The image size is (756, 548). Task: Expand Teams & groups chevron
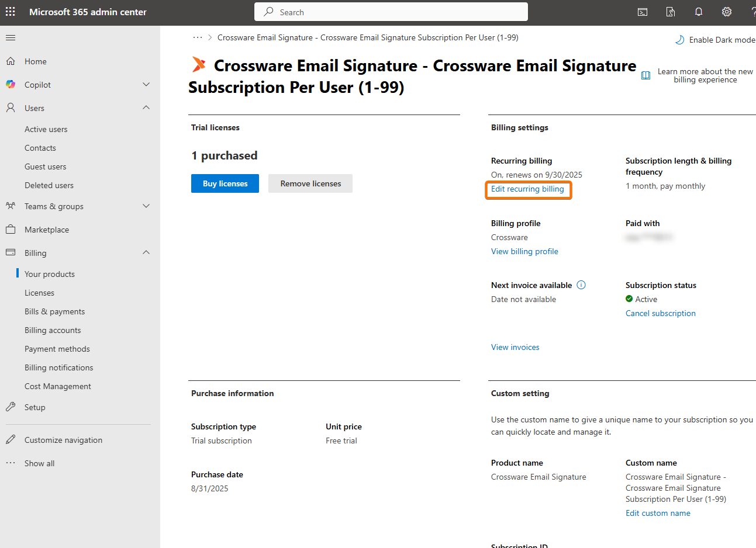[x=146, y=206]
